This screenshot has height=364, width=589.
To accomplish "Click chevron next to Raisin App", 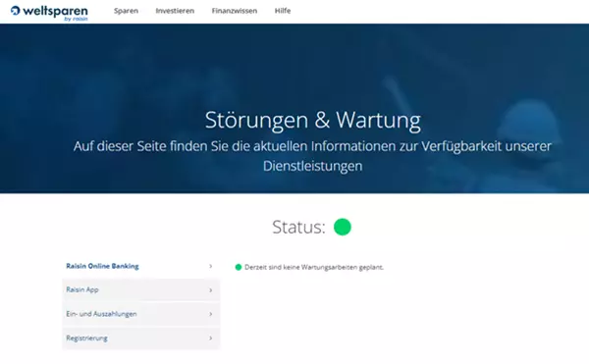I will [211, 290].
